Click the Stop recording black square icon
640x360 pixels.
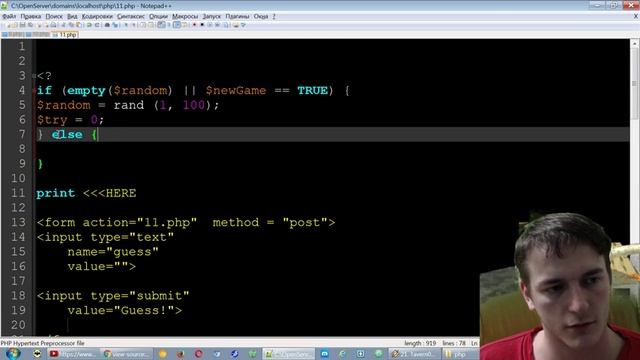coord(202,25)
